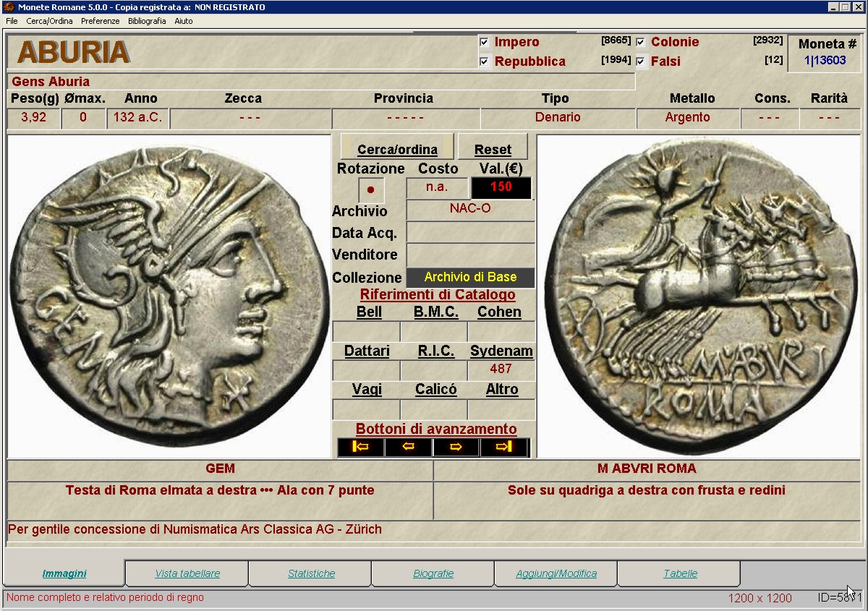868x611 pixels.
Task: Click the Archivio field NAC-O
Action: (470, 210)
